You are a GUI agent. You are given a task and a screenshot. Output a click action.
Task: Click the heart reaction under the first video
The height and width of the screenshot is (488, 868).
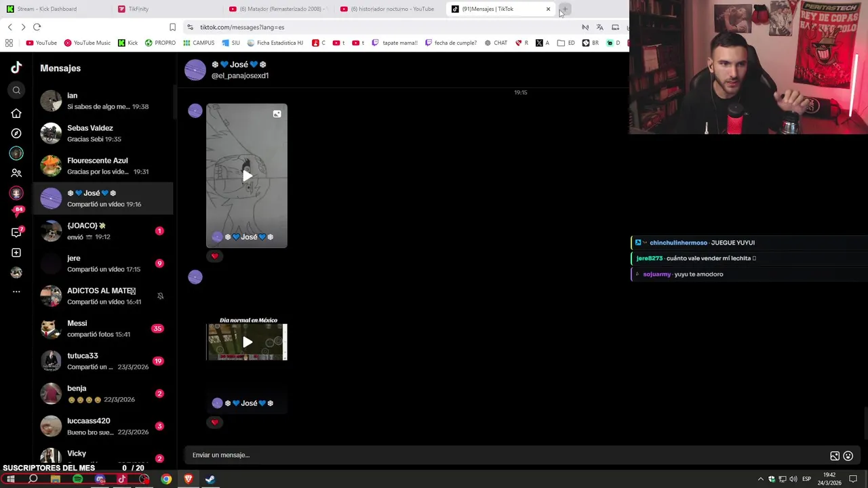[x=215, y=256]
